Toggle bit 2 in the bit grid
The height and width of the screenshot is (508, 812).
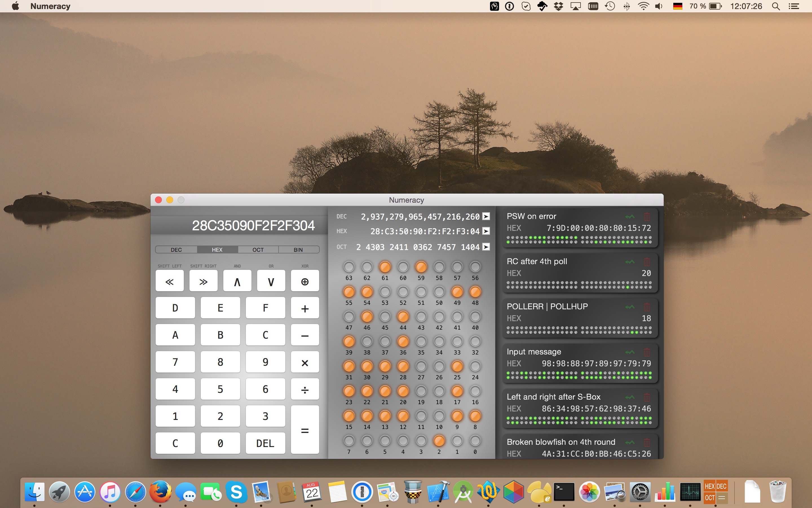coord(439,441)
